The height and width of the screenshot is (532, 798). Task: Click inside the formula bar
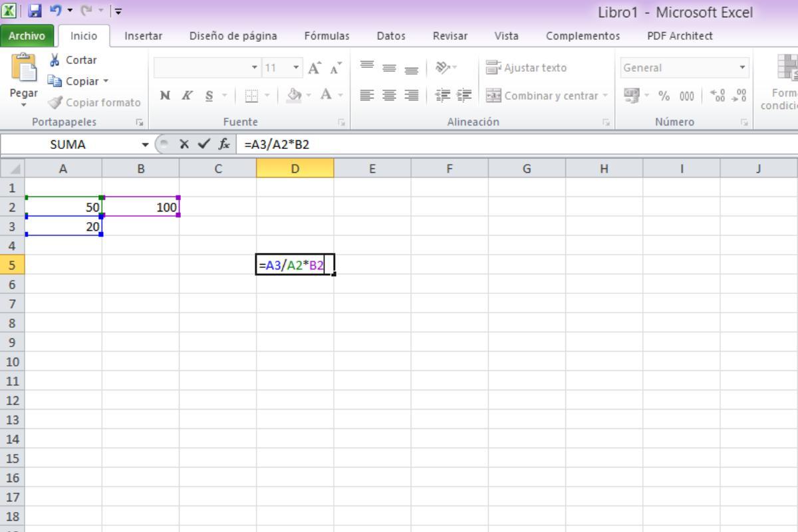[x=399, y=144]
